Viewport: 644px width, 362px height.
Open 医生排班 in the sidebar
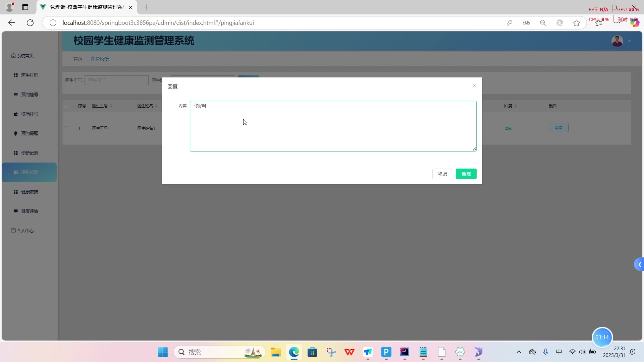coord(30,75)
